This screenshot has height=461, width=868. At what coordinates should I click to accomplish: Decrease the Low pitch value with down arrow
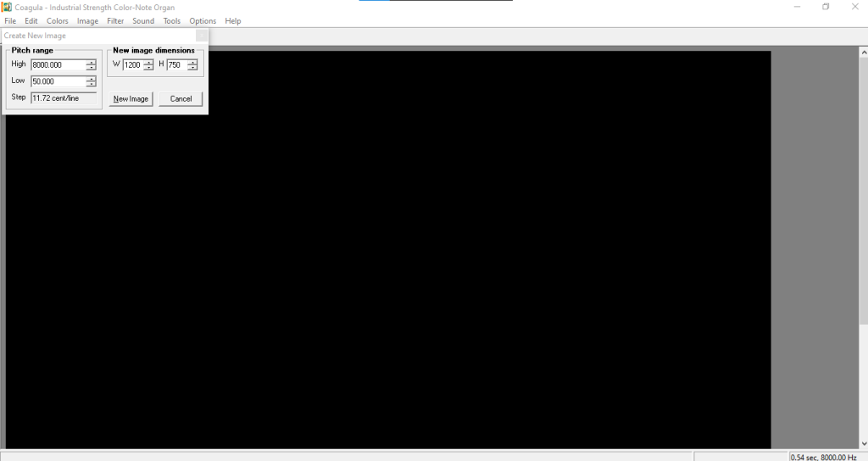[91, 85]
